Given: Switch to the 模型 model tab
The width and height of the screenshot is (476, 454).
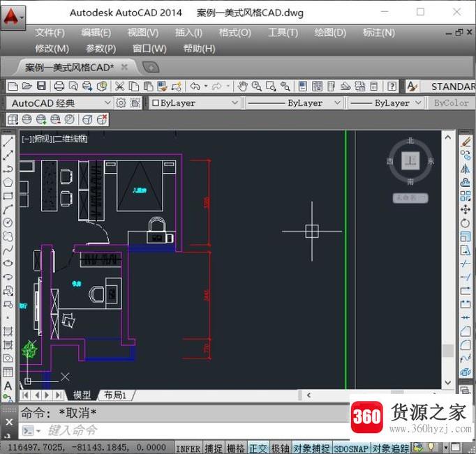Looking at the screenshot, I should (82, 395).
